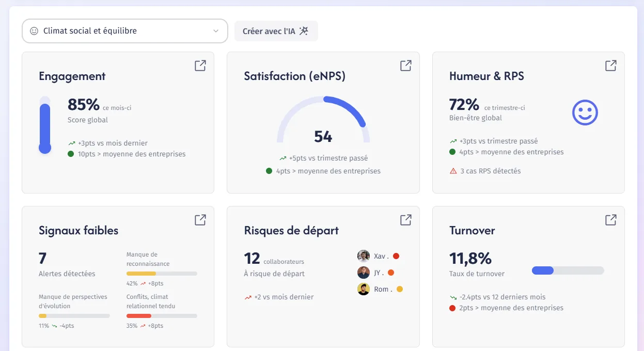This screenshot has height=351, width=644.
Task: Select Rom's avatar in Risques de départ
Action: [x=364, y=289]
